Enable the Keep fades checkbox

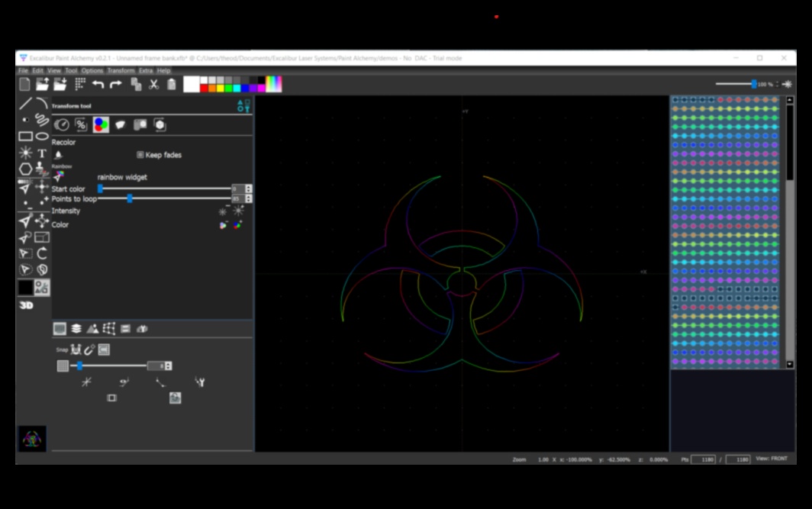click(x=140, y=155)
